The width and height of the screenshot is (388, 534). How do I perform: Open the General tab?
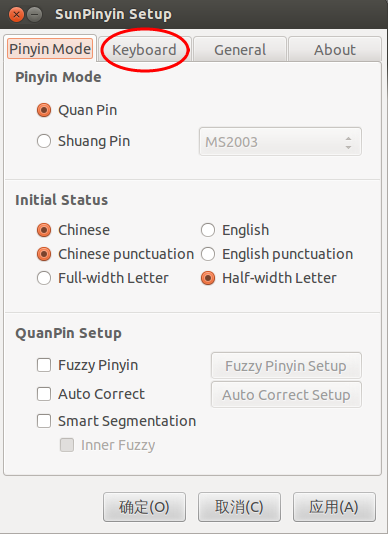(x=240, y=50)
